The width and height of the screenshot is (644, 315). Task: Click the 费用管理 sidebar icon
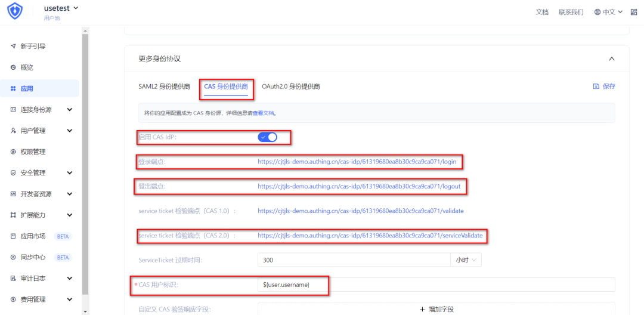(x=13, y=299)
